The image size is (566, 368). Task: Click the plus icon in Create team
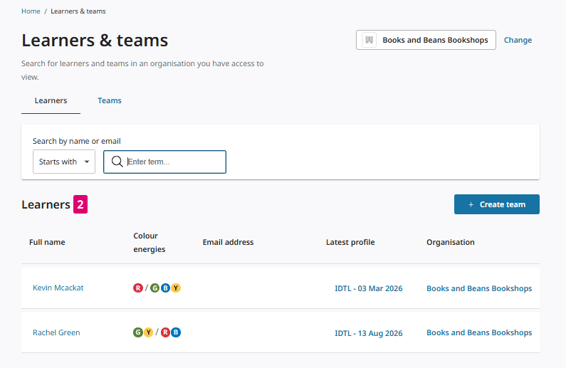471,205
